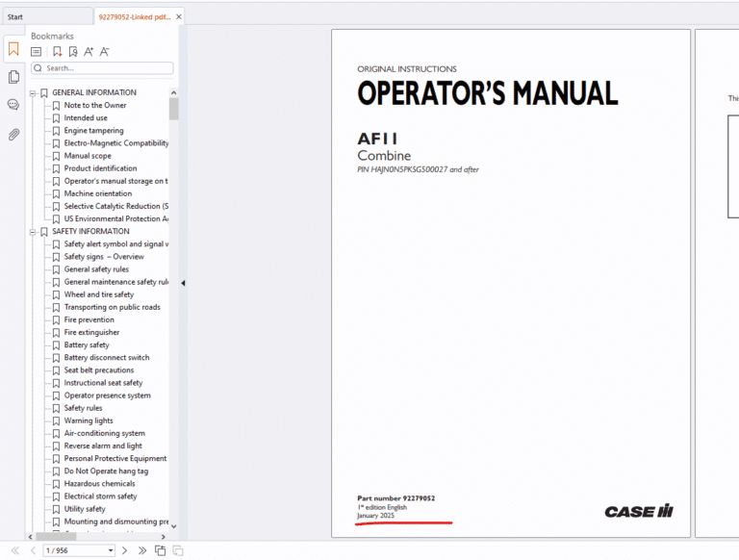Open the Intended use bookmark

pyautogui.click(x=86, y=117)
